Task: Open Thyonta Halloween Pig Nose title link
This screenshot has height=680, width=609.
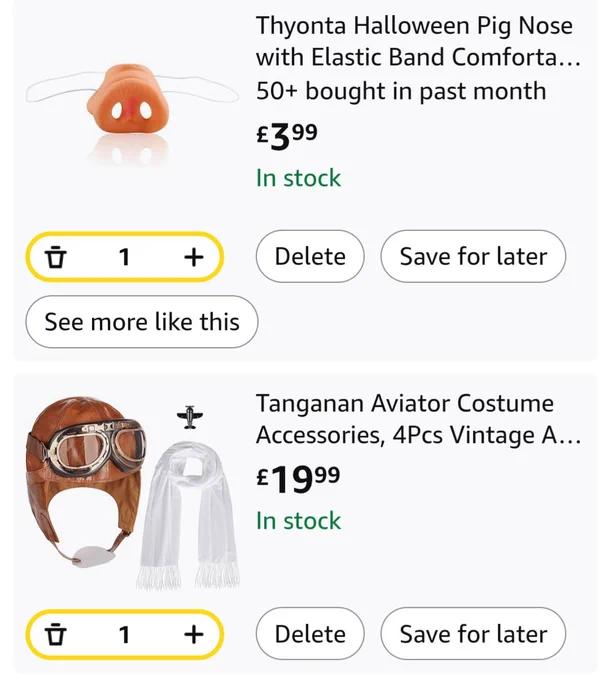Action: pos(418,41)
